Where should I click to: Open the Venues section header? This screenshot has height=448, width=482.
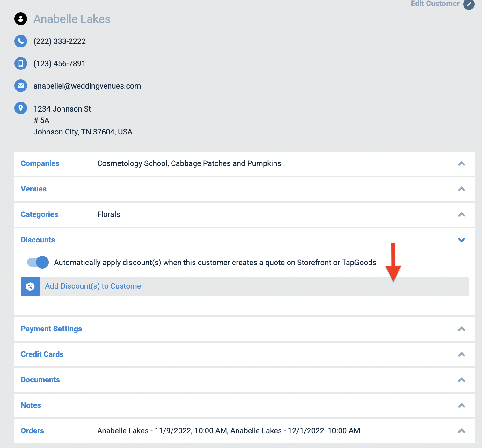34,189
